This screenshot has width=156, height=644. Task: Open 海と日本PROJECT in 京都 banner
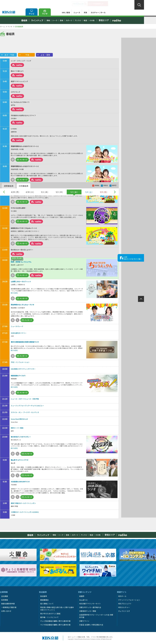click(98, 555)
